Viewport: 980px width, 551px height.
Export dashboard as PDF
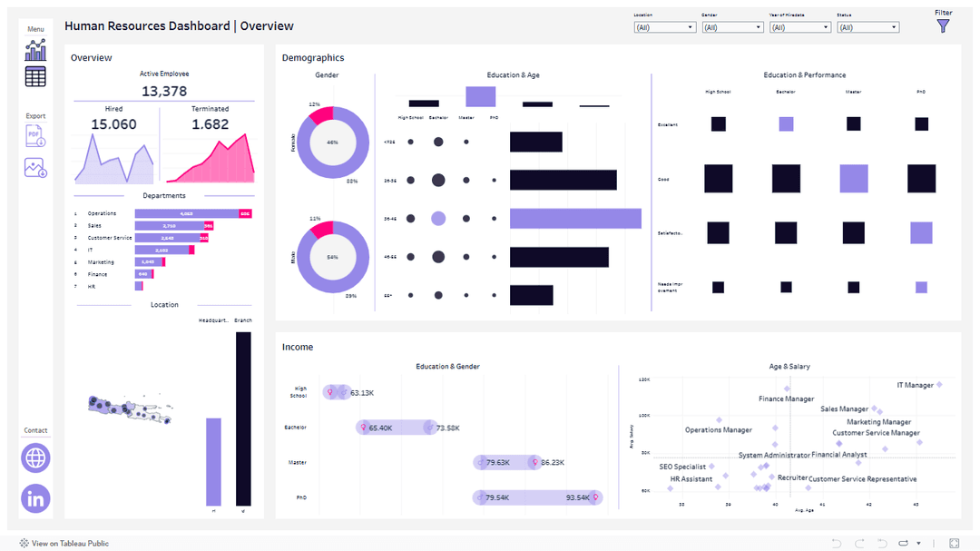point(35,136)
